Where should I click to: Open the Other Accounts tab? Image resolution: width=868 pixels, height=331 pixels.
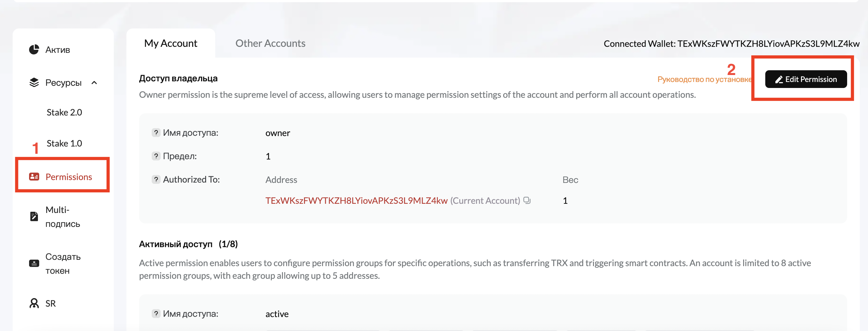coord(270,43)
